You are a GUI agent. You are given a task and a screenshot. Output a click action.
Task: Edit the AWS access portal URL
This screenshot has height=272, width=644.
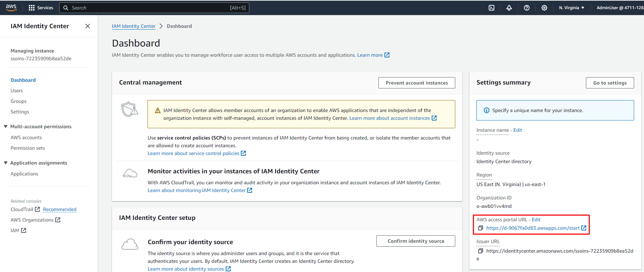(536, 220)
